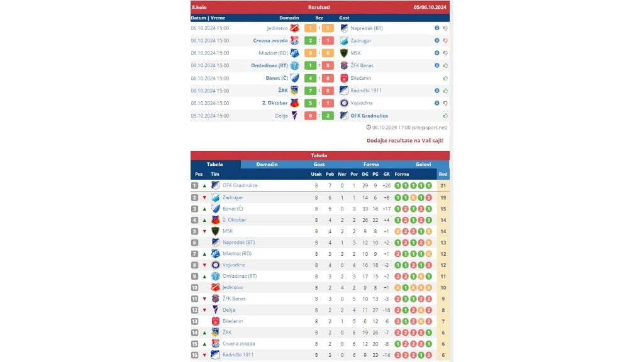Image resolution: width=644 pixels, height=362 pixels.
Task: Switch to the Domaćin tab
Action: point(267,164)
